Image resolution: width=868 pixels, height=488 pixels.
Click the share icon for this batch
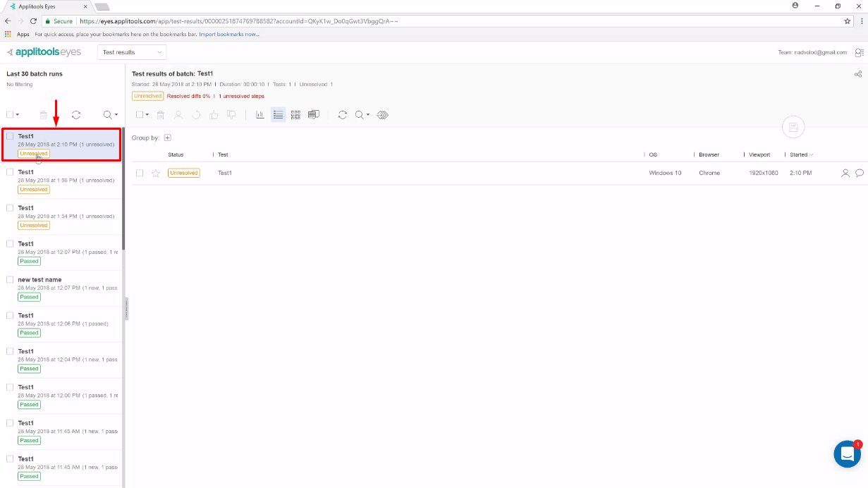point(858,74)
